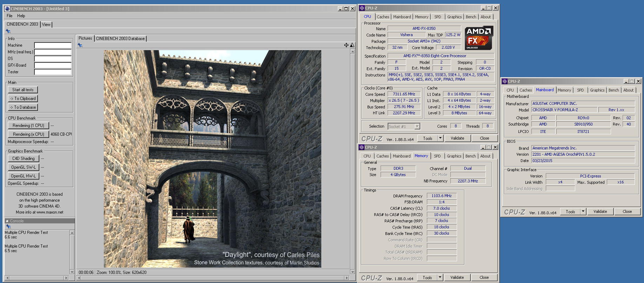Run the Rendering (x CPU) benchmark
This screenshot has width=644, height=283.
[x=28, y=134]
